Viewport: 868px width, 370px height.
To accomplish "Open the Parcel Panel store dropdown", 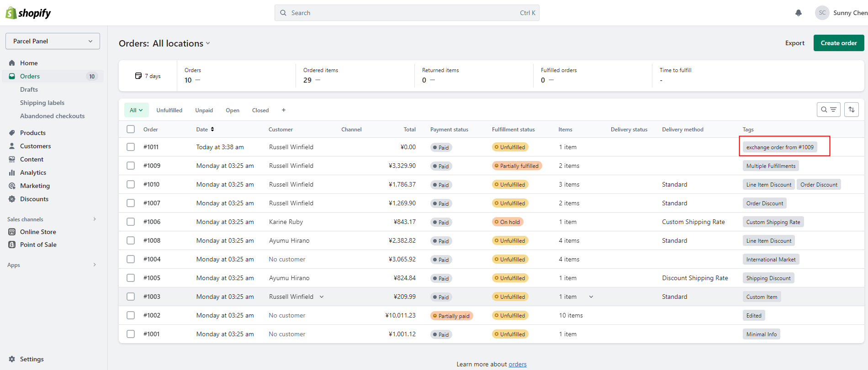I will click(53, 41).
